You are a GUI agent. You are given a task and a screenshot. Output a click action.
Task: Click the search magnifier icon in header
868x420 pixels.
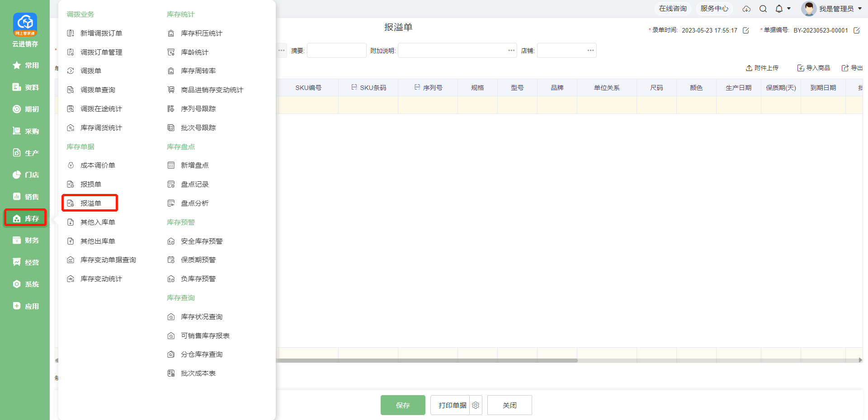click(x=763, y=9)
